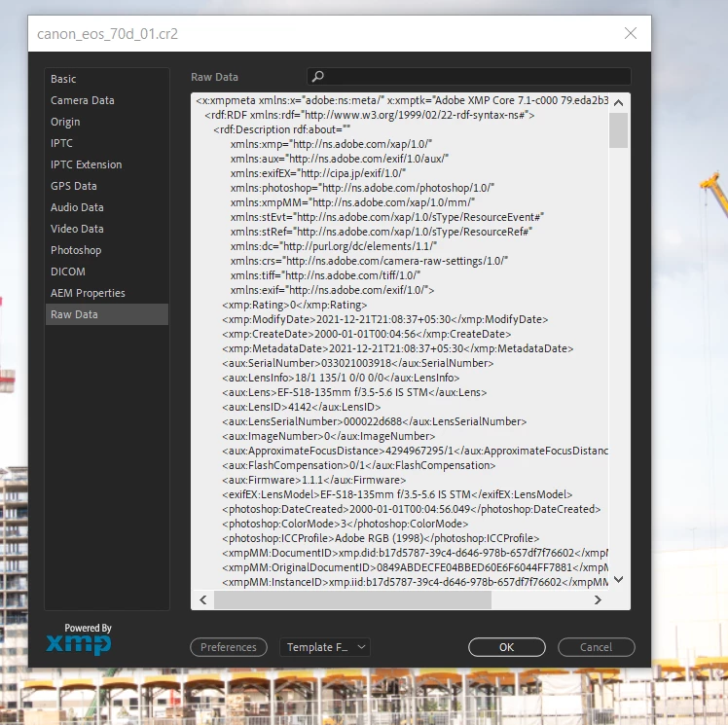Click the xmlns:xmpMM namespace line

[x=353, y=202]
